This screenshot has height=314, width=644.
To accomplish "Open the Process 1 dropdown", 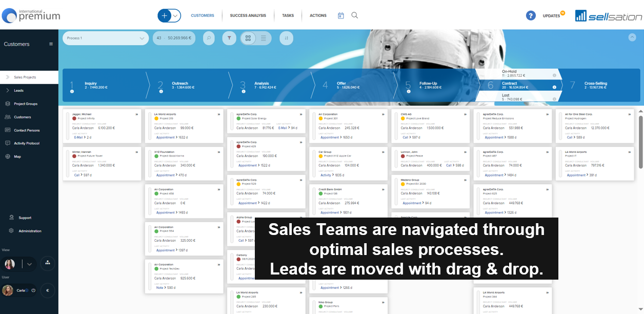I will [106, 38].
